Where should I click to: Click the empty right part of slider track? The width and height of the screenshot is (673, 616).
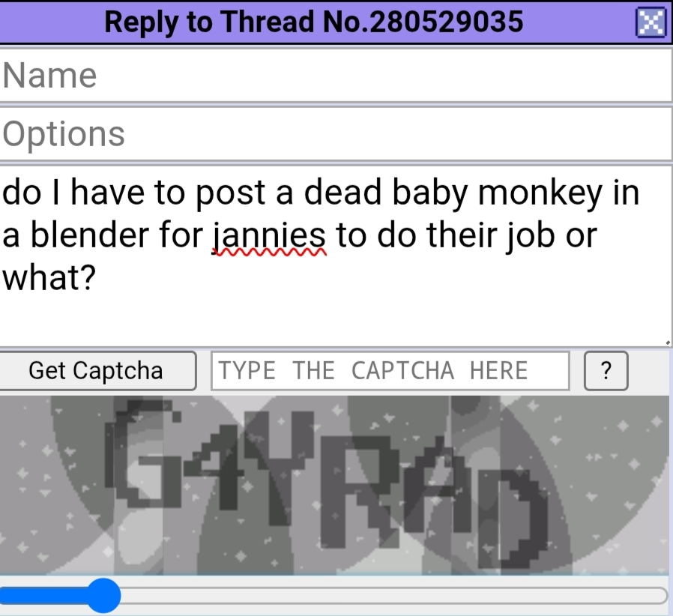(x=393, y=596)
